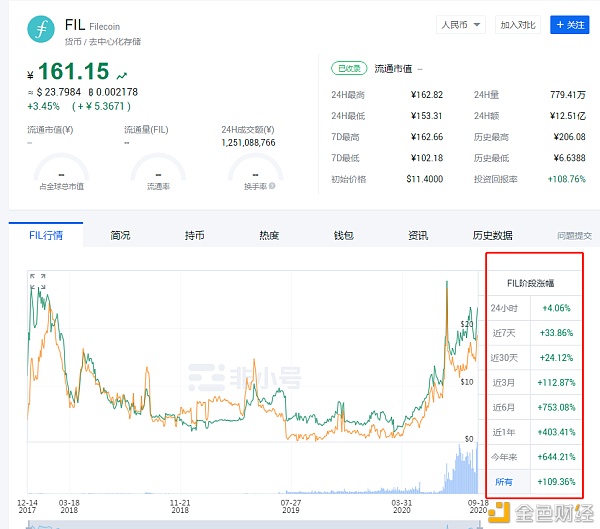Open the 持币 tab

coord(194,235)
